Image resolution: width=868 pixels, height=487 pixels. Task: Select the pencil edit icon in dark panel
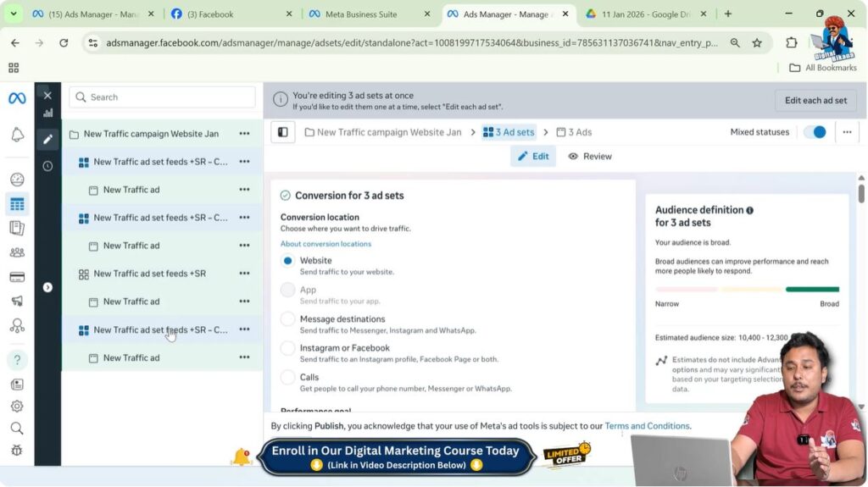(x=47, y=139)
